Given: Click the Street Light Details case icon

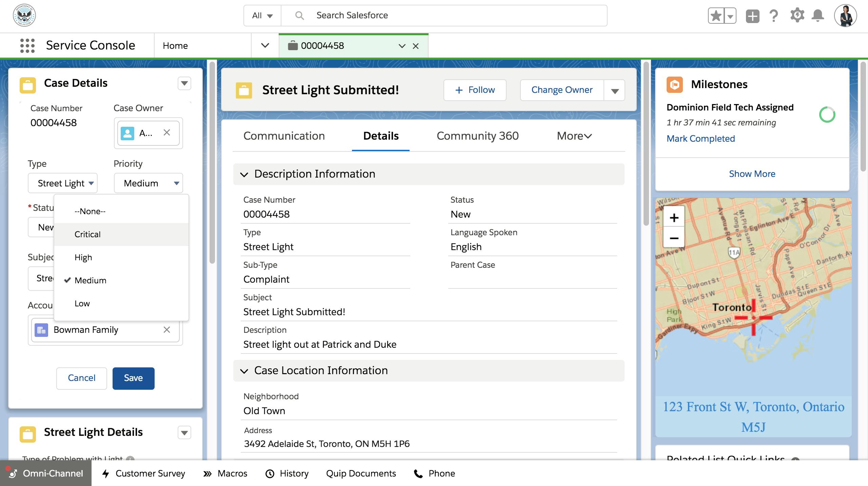Looking at the screenshot, I should click(28, 434).
